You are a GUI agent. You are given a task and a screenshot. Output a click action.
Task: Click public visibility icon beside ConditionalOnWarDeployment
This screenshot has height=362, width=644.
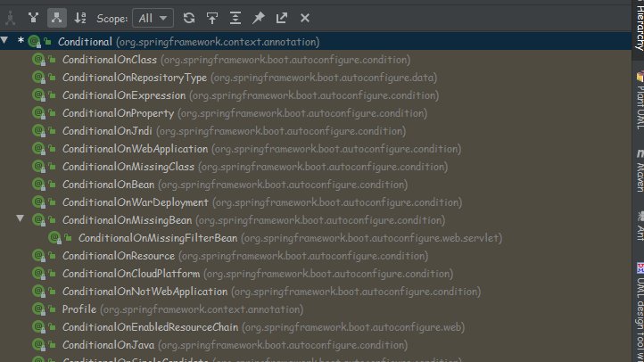(52, 202)
